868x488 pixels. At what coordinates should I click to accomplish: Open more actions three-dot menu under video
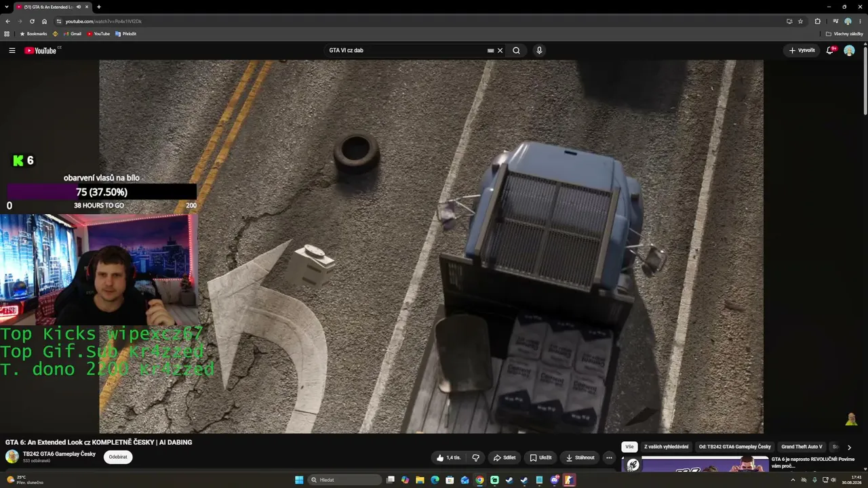[609, 457]
